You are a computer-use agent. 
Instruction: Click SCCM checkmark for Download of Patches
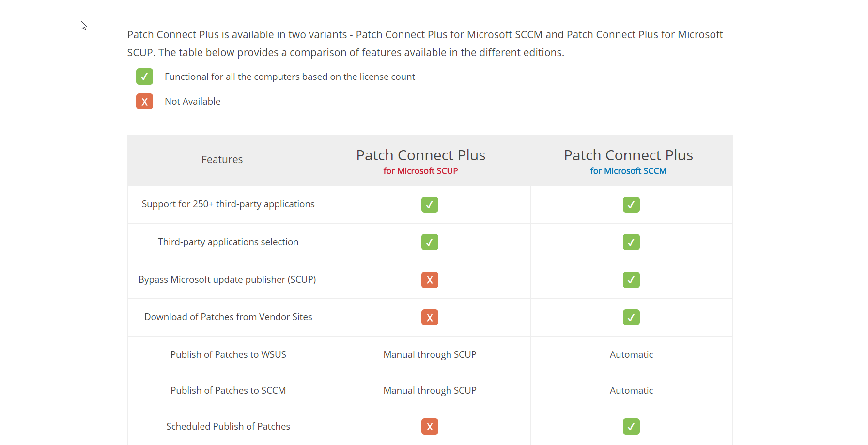pyautogui.click(x=631, y=318)
